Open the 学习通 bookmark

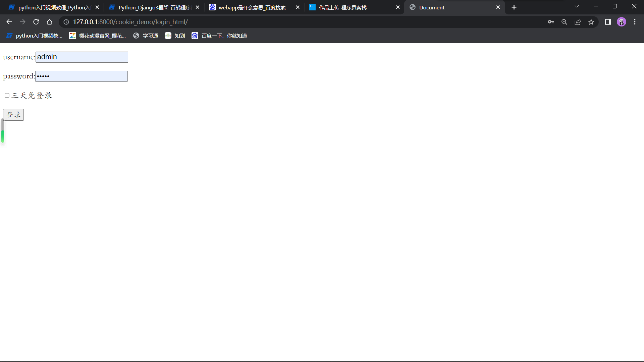click(x=146, y=36)
